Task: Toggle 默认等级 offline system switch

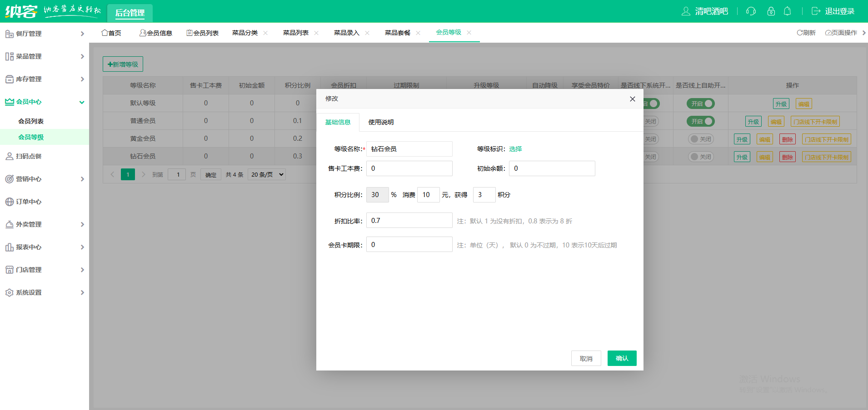Action: tap(652, 104)
